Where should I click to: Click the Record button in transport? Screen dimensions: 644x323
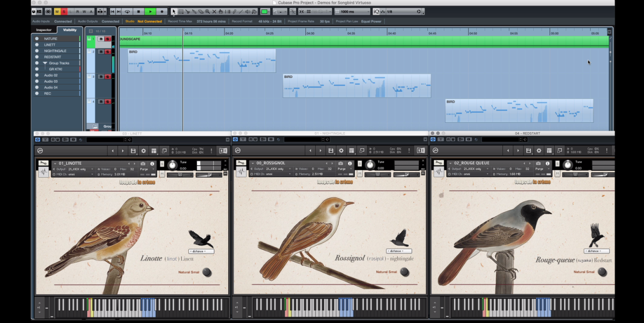162,11
